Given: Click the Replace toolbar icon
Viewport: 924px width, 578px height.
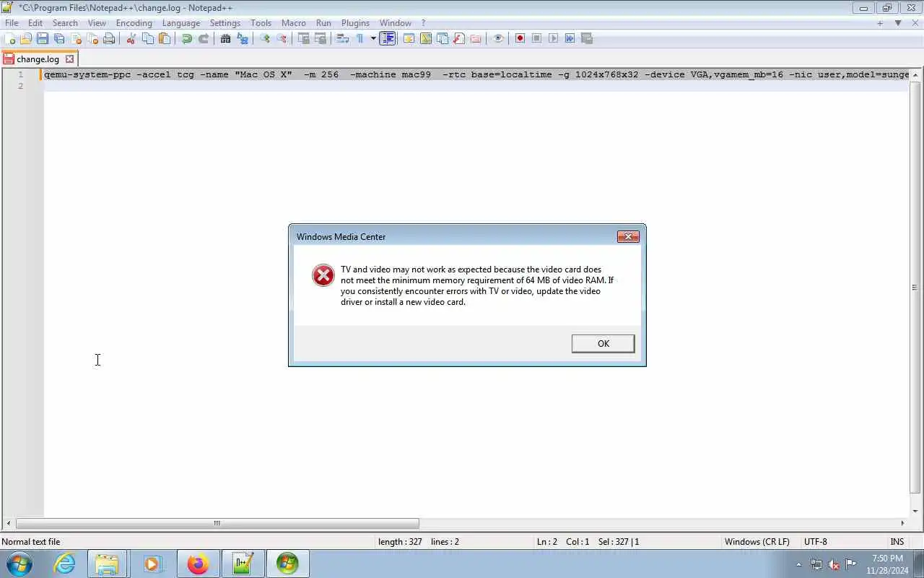Looking at the screenshot, I should 243,38.
